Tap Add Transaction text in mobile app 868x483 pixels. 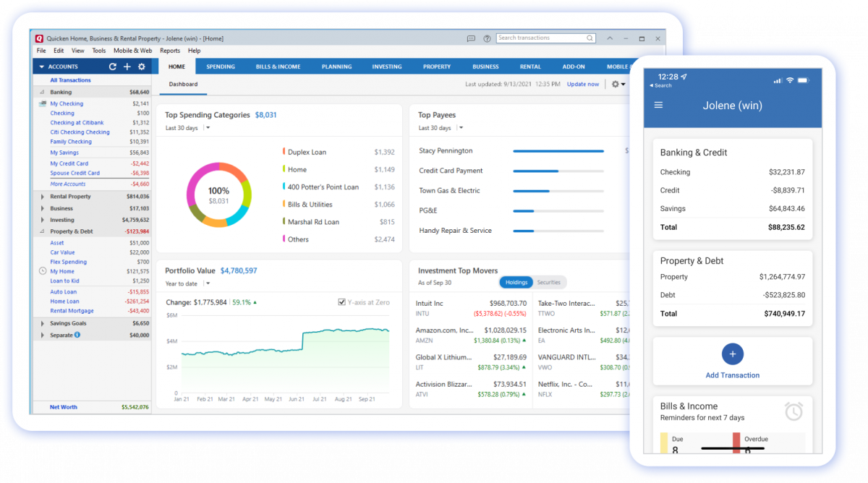[733, 375]
